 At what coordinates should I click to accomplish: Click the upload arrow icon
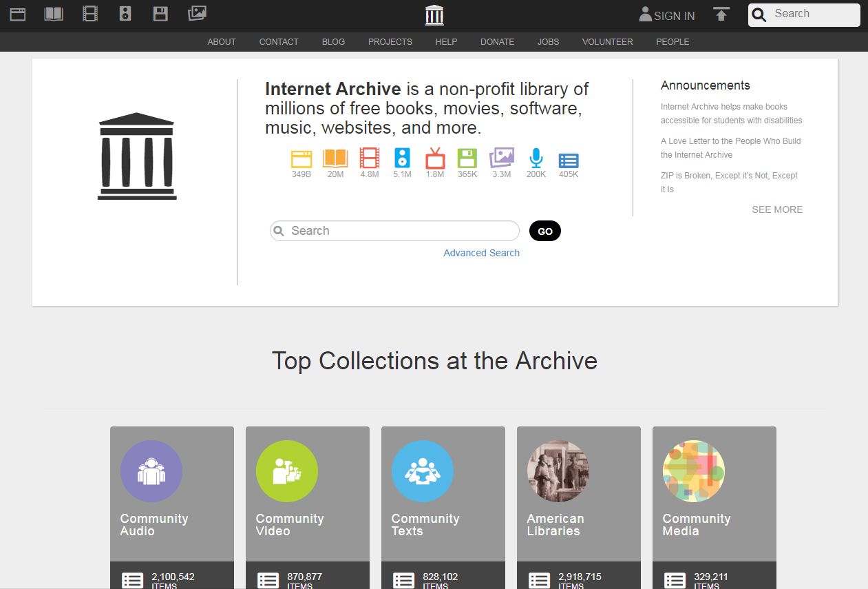[x=721, y=14]
